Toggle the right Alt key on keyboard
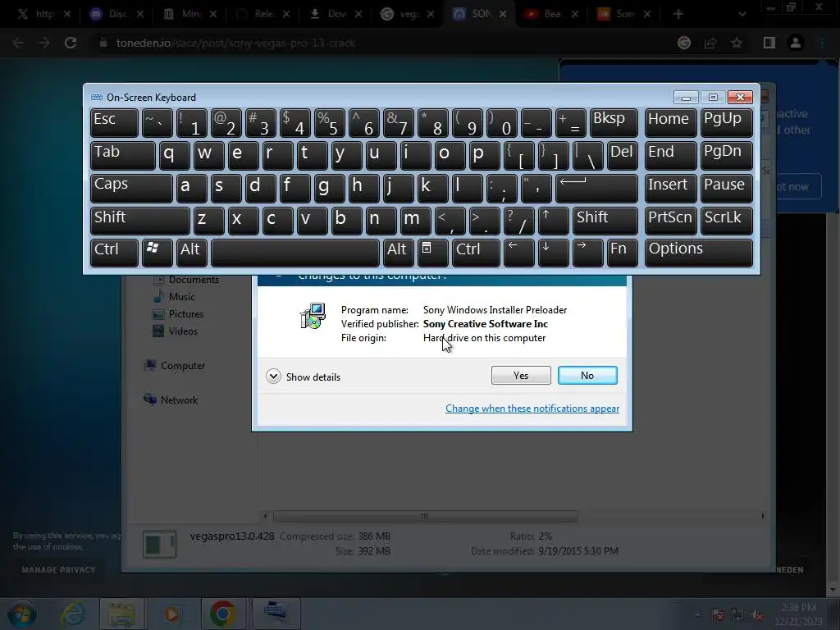Image resolution: width=840 pixels, height=630 pixels. [398, 253]
